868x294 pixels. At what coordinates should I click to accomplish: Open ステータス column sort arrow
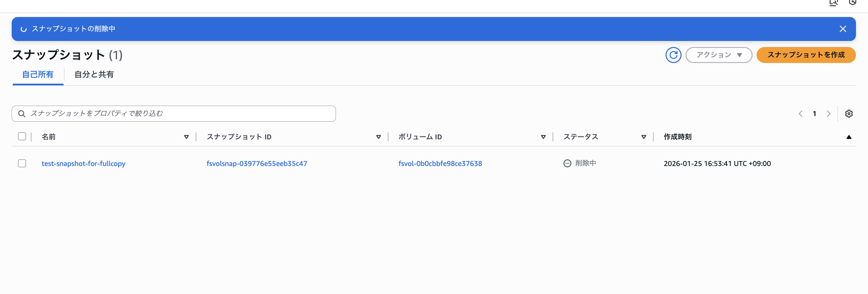pos(643,137)
